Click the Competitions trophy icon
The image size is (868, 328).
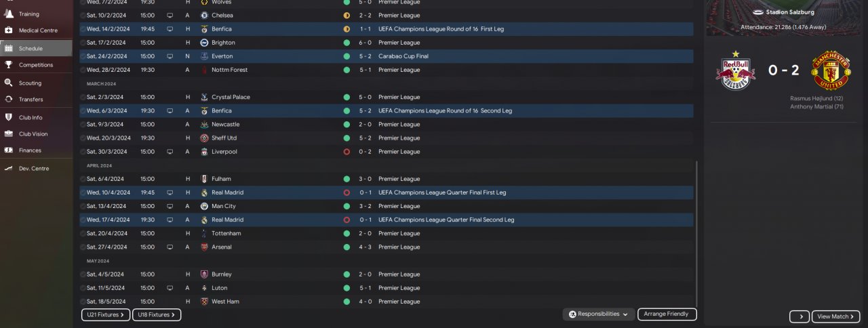[9, 65]
